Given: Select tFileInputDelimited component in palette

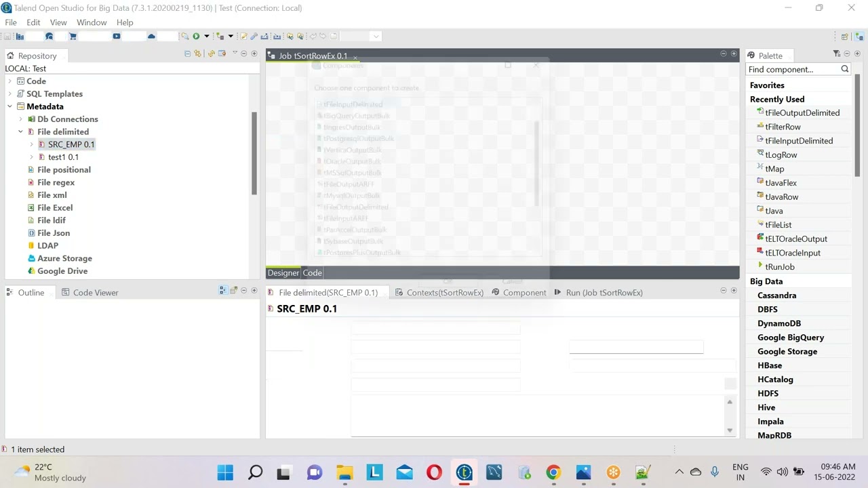Looking at the screenshot, I should (799, 141).
